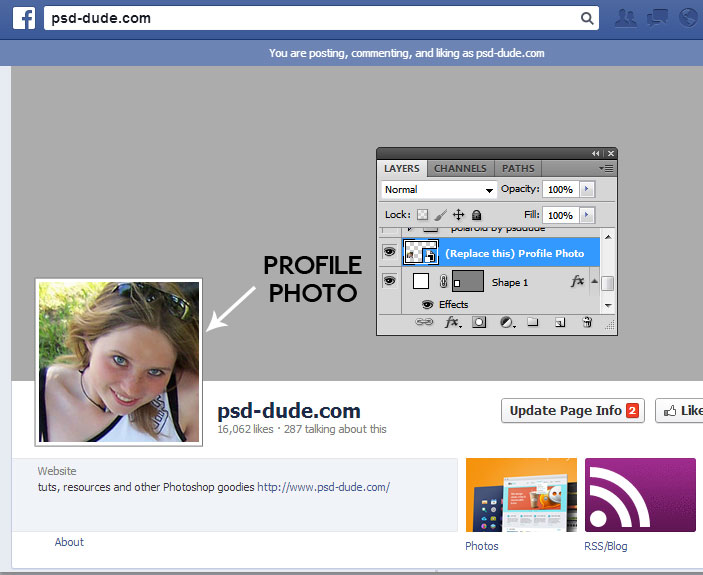Expand the polaroid by psddude group

pyautogui.click(x=410, y=229)
